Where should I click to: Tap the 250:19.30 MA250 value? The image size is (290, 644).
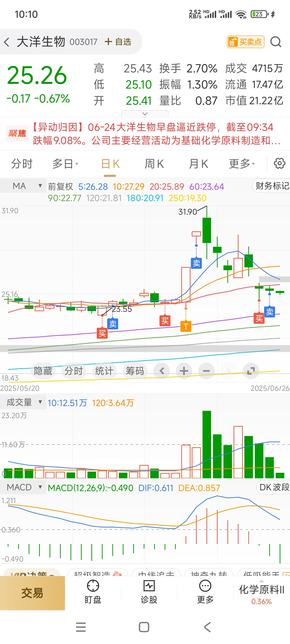tap(187, 198)
